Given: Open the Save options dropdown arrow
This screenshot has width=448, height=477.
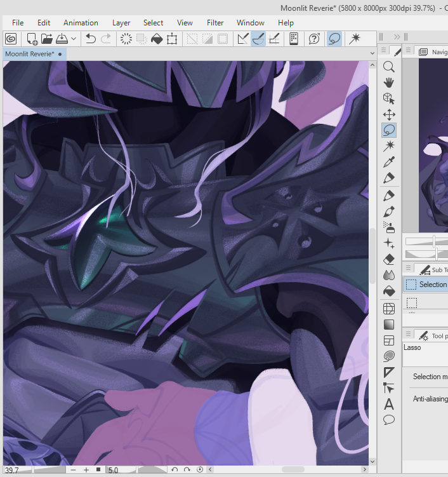Looking at the screenshot, I should click(x=74, y=39).
